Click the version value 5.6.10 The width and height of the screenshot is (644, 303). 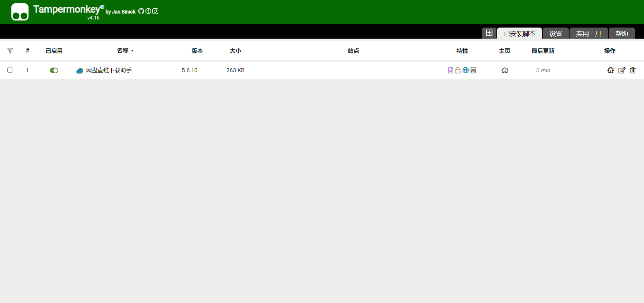click(x=190, y=70)
